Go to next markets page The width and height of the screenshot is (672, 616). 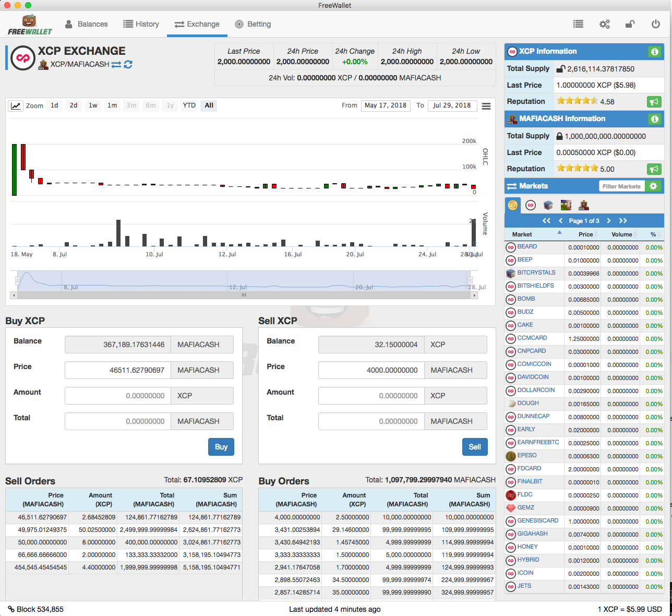pyautogui.click(x=608, y=221)
